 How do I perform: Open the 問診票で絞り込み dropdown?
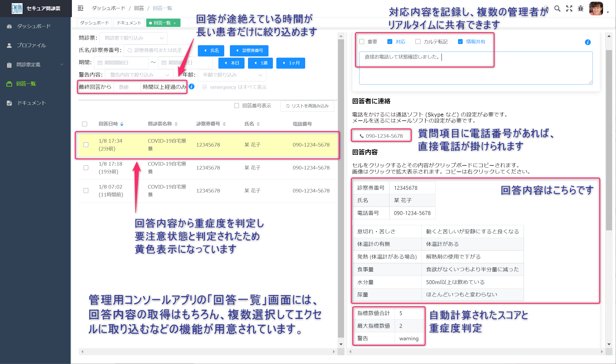[133, 38]
